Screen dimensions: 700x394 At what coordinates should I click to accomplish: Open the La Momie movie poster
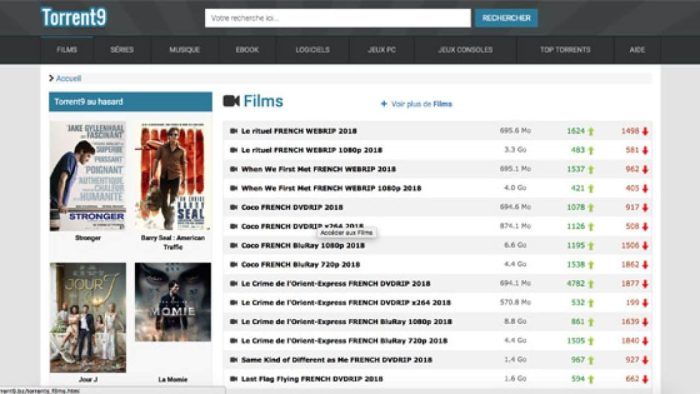[x=173, y=302]
